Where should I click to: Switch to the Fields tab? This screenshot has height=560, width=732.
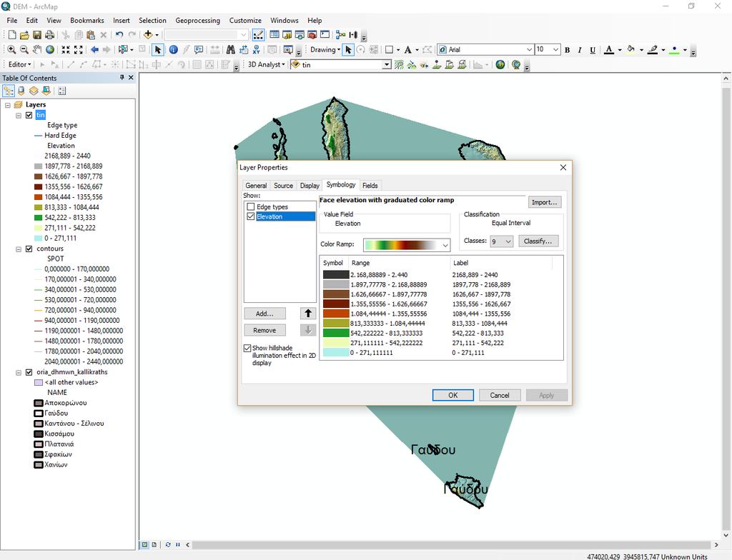370,185
